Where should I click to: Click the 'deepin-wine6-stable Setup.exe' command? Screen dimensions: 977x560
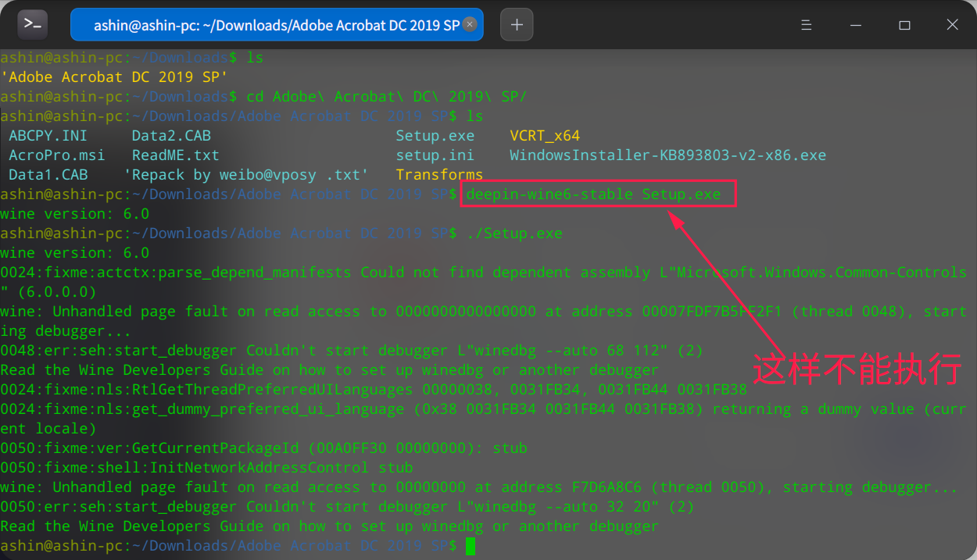pos(593,194)
